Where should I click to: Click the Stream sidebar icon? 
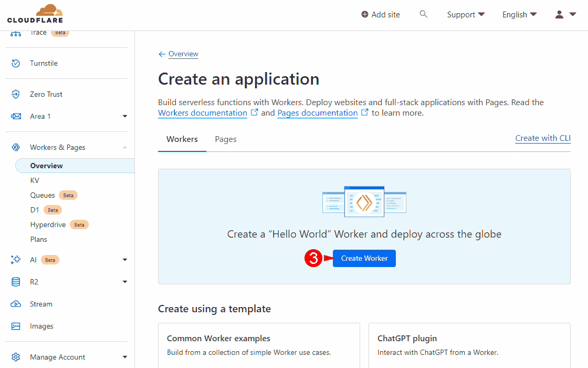tap(16, 304)
